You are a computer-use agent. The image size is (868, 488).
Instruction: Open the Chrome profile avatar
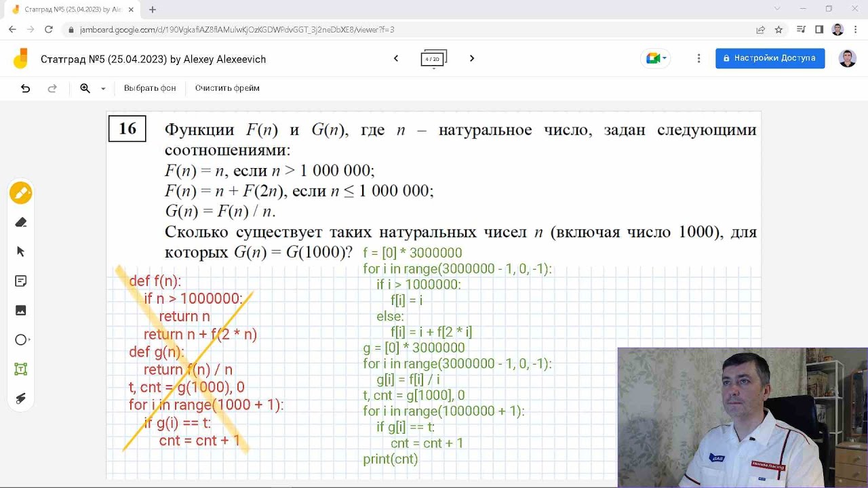837,30
